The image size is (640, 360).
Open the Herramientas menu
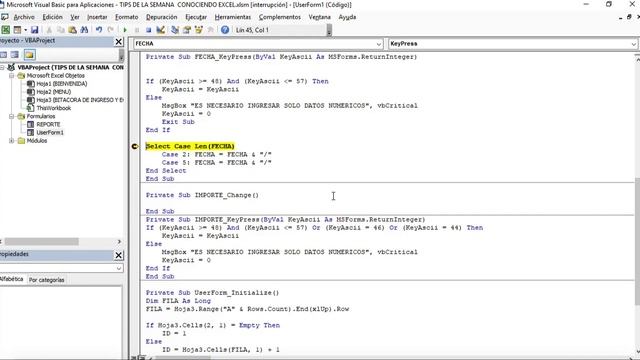[233, 17]
